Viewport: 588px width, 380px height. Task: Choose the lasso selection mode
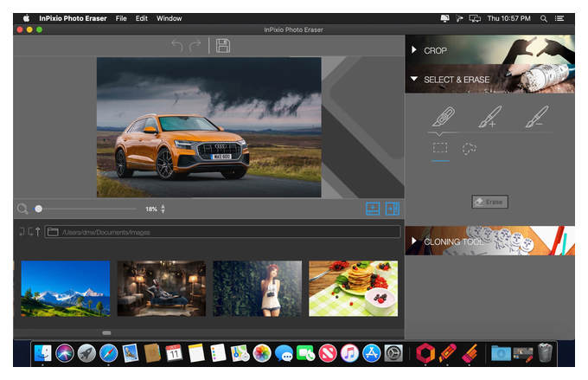tap(470, 149)
